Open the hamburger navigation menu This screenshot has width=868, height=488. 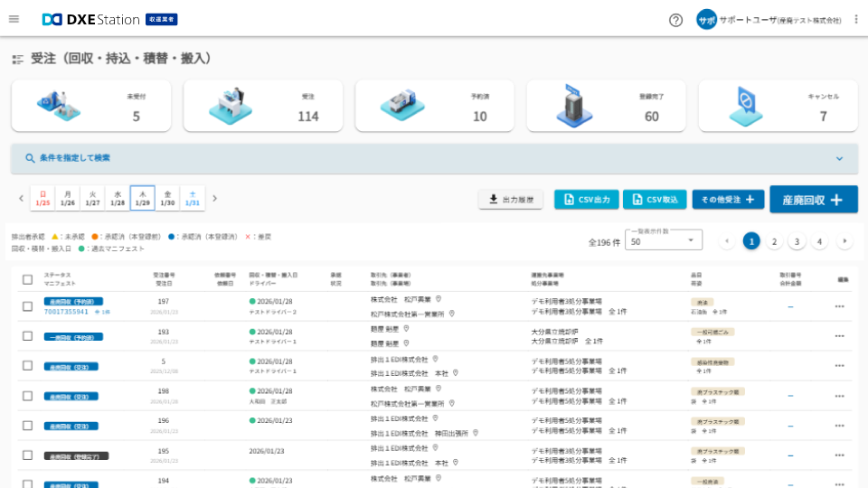14,19
